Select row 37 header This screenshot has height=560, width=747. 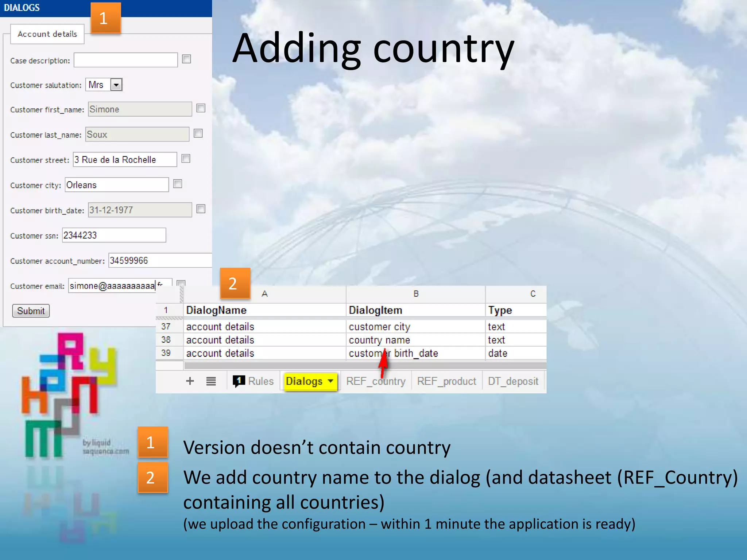click(x=170, y=326)
